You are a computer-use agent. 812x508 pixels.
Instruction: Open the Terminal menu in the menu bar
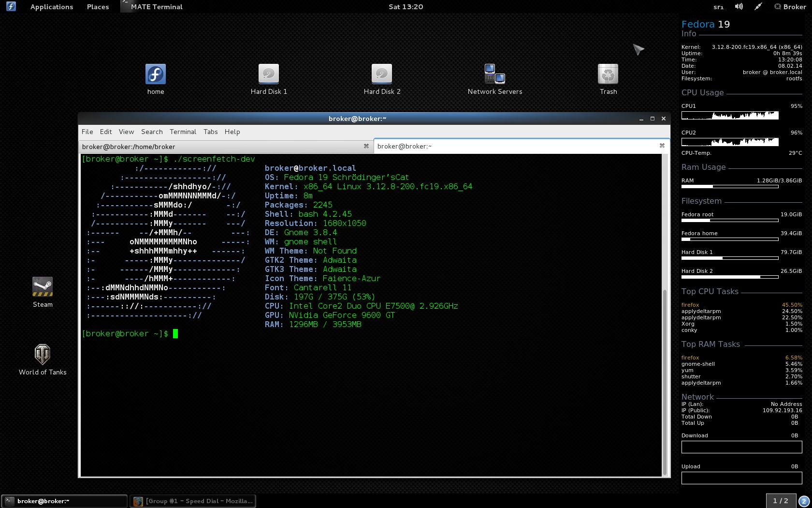tap(183, 132)
